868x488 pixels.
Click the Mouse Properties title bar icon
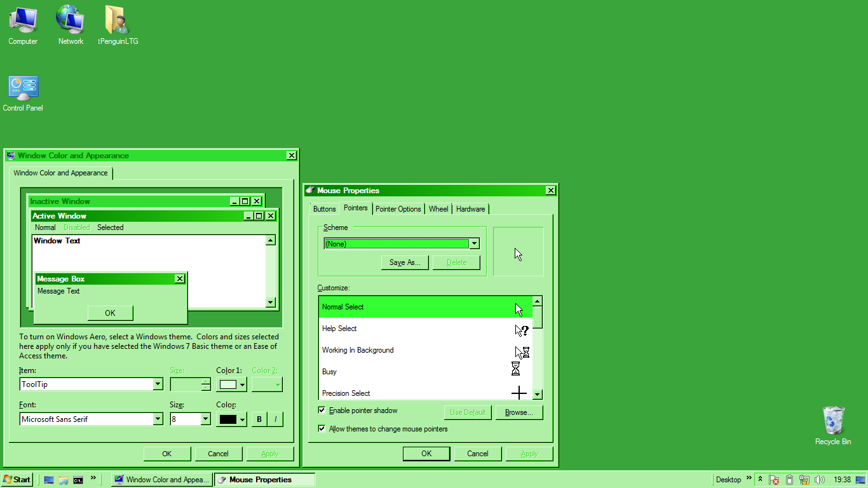click(310, 190)
